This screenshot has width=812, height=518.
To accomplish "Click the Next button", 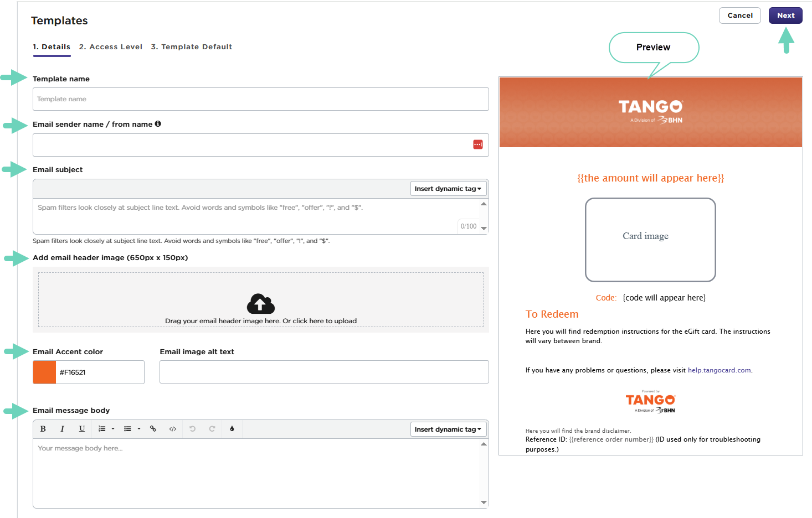I will pos(785,15).
